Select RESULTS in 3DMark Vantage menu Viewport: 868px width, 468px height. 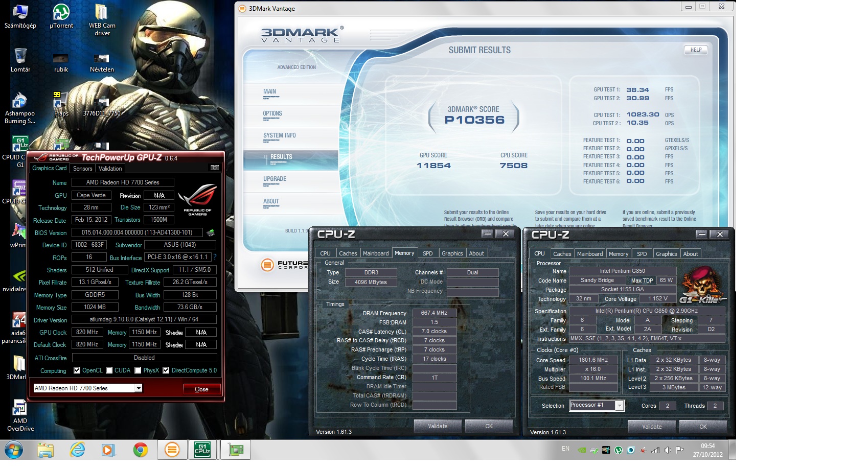[281, 157]
